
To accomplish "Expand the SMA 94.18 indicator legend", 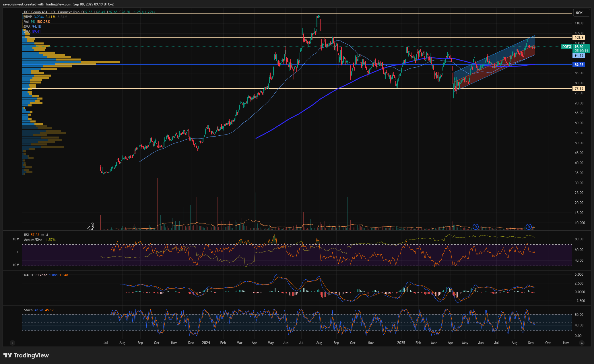I will (27, 27).
